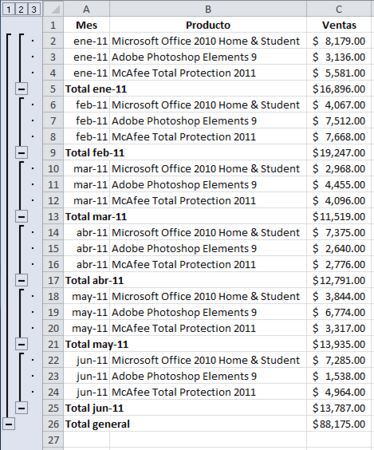This screenshot has width=374, height=450.
Task: Select the $3,136.00 sales cell
Action: click(339, 57)
